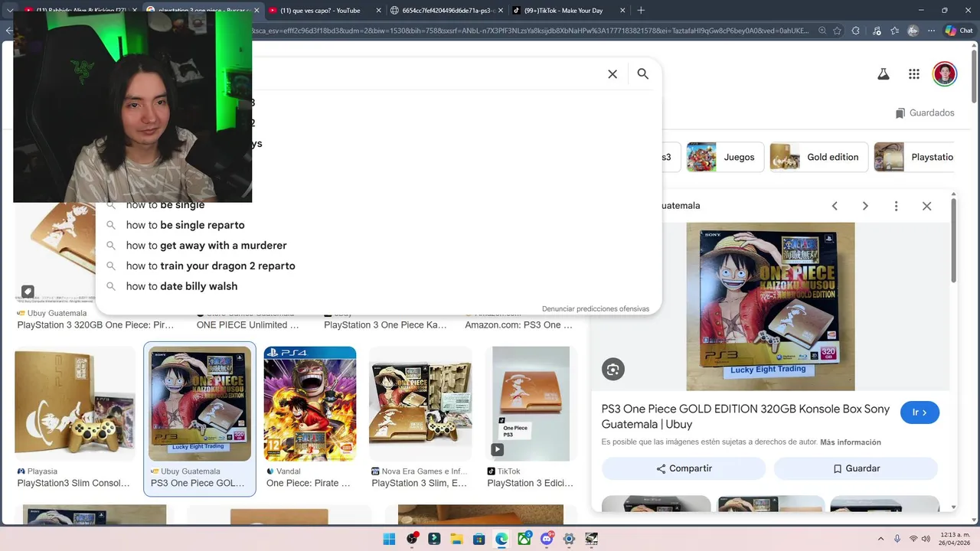
Task: Close the 'que ves capo? - YouTube' tab
Action: pos(377,10)
